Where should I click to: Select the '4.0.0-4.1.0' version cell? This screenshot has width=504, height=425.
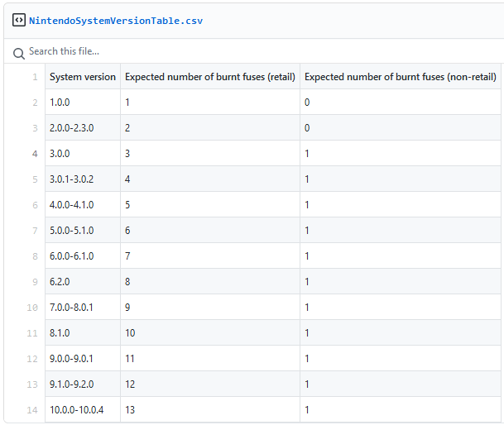83,204
